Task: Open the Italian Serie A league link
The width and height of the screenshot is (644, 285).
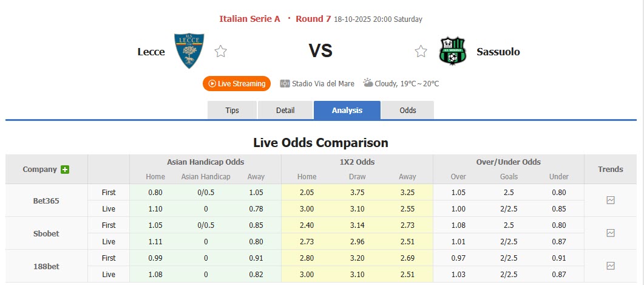Action: (249, 19)
